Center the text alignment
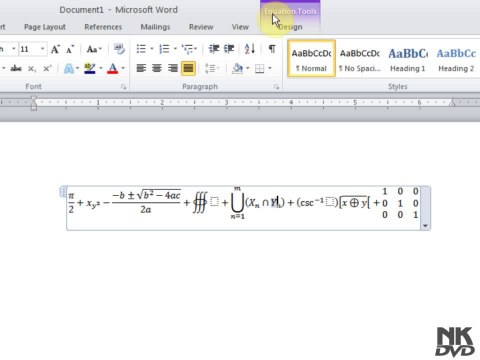480x360 pixels. (157, 69)
